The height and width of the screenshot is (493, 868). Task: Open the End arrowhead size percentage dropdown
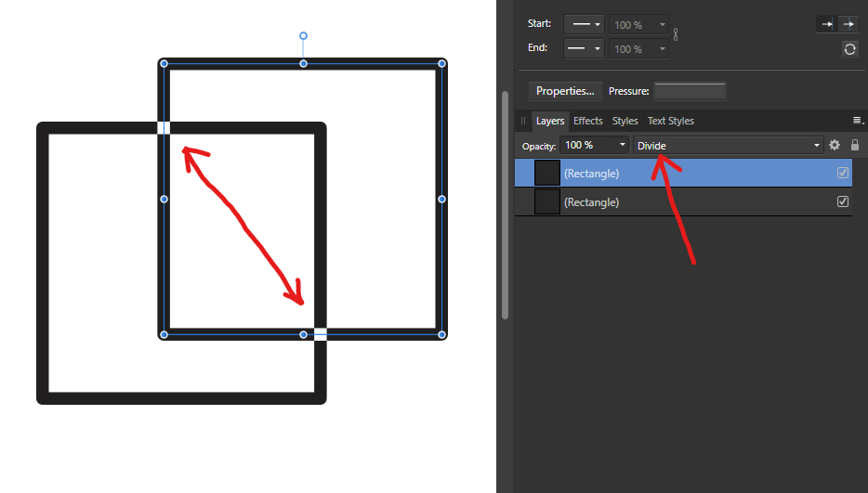tap(638, 48)
